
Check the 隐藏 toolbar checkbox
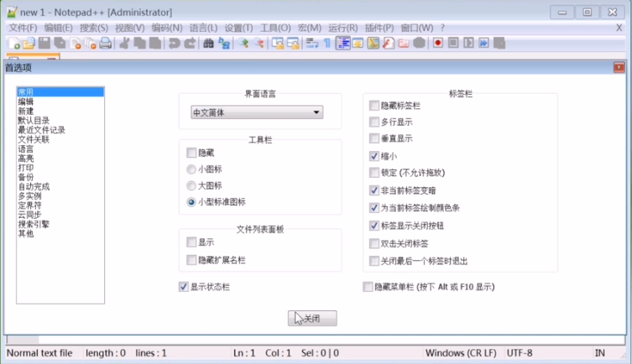click(191, 153)
